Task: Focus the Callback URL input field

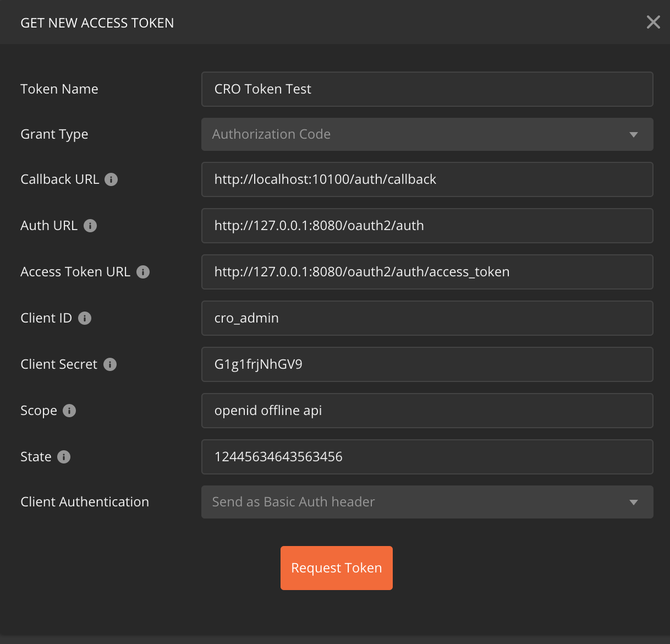Action: (x=427, y=179)
